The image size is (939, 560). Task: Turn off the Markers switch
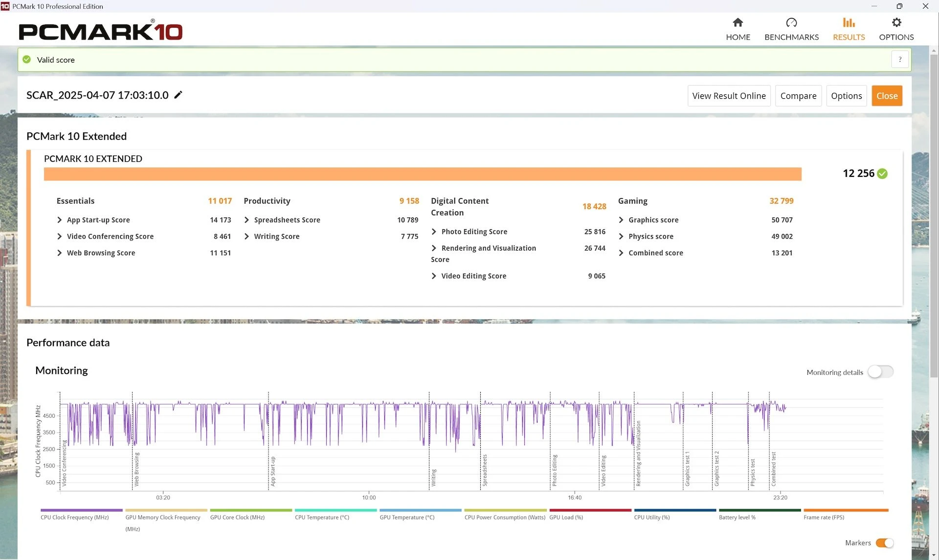point(885,543)
